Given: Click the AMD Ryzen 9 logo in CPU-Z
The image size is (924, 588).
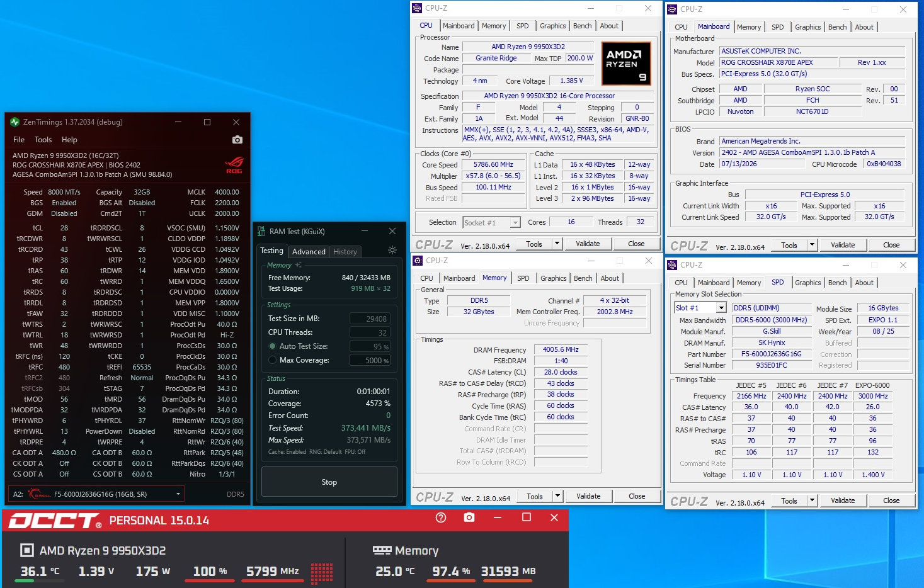Looking at the screenshot, I should (625, 64).
